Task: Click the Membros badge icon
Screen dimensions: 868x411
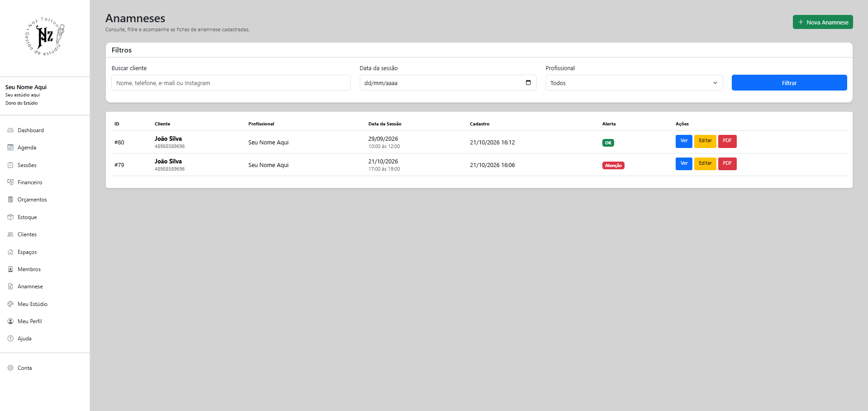Action: (x=10, y=269)
